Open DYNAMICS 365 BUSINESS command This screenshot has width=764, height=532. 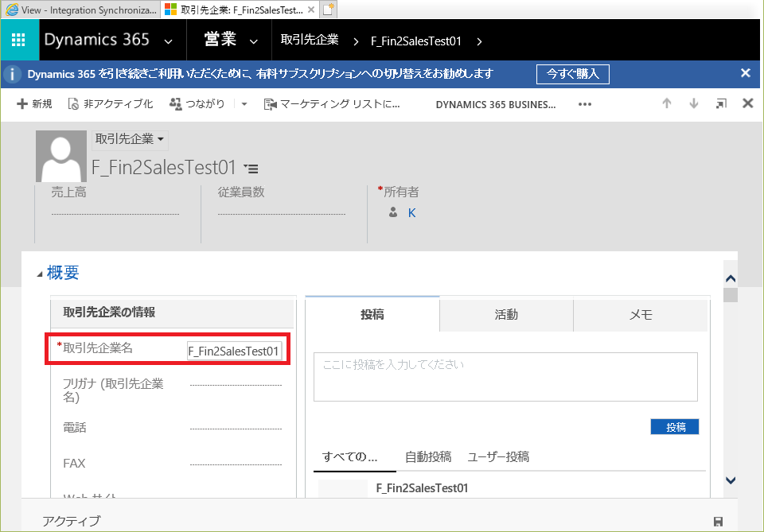[x=496, y=105]
